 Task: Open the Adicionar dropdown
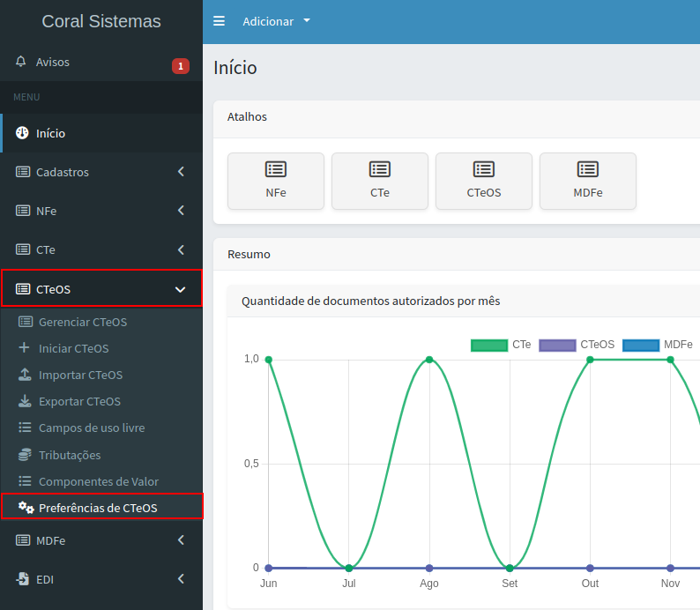[276, 21]
